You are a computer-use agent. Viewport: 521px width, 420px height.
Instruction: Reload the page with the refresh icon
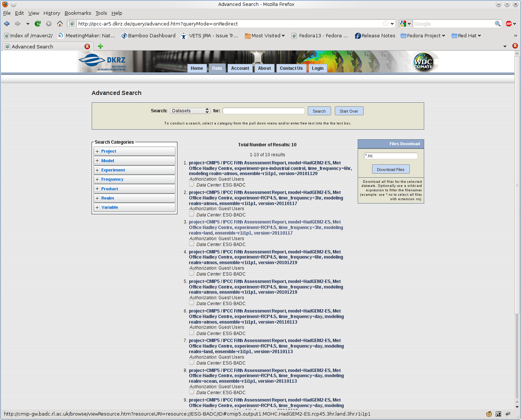38,24
